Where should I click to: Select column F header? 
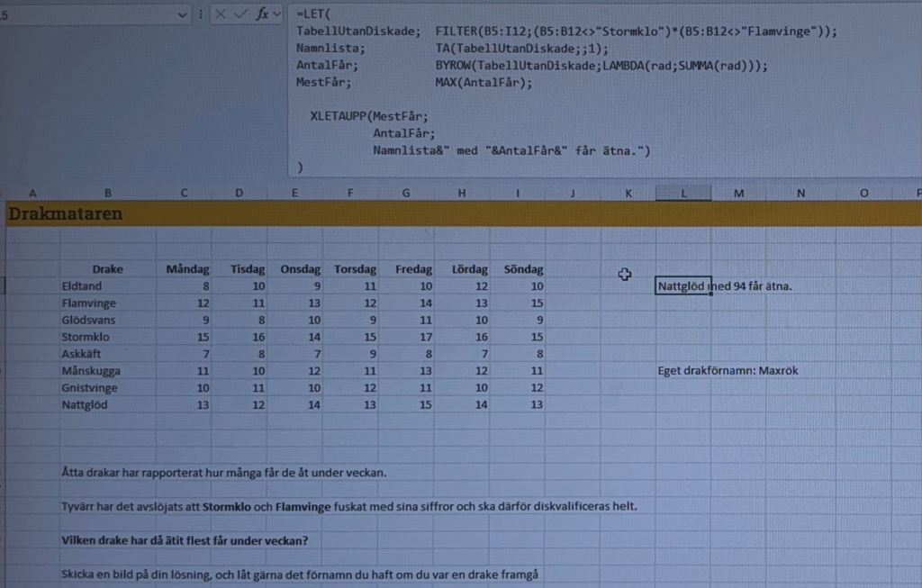(350, 193)
